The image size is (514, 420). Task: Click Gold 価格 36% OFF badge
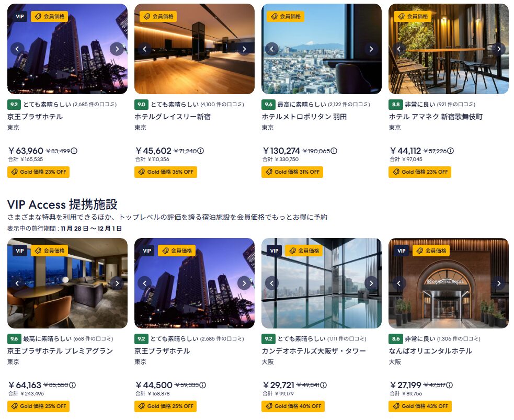coord(166,172)
